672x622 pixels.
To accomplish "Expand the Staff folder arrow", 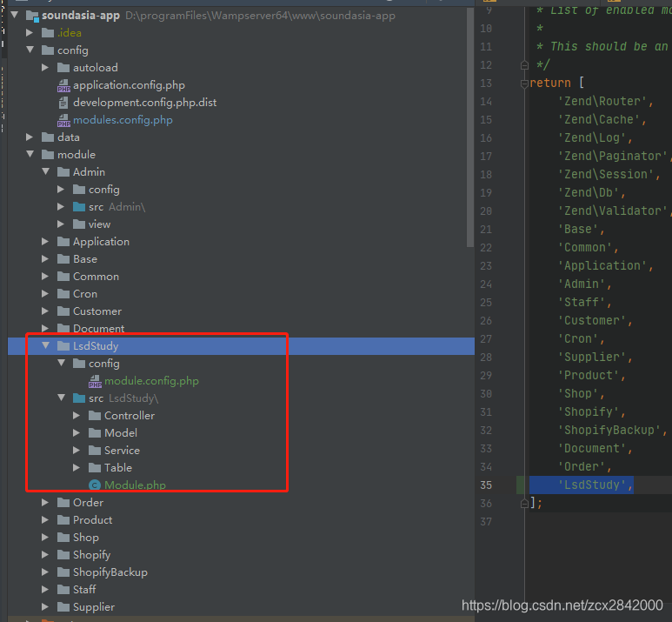I will point(45,590).
